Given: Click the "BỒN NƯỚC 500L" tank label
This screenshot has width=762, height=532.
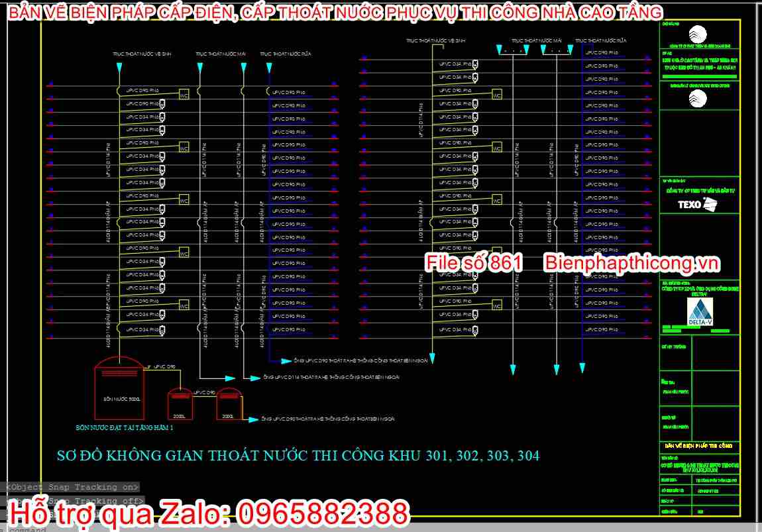Looking at the screenshot, I should [x=121, y=399].
